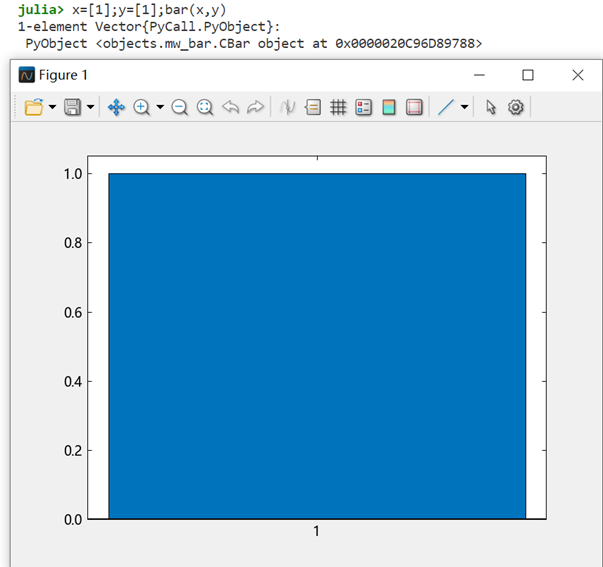This screenshot has height=567, width=603.
Task: Toggle the legend list icon
Action: click(x=363, y=107)
